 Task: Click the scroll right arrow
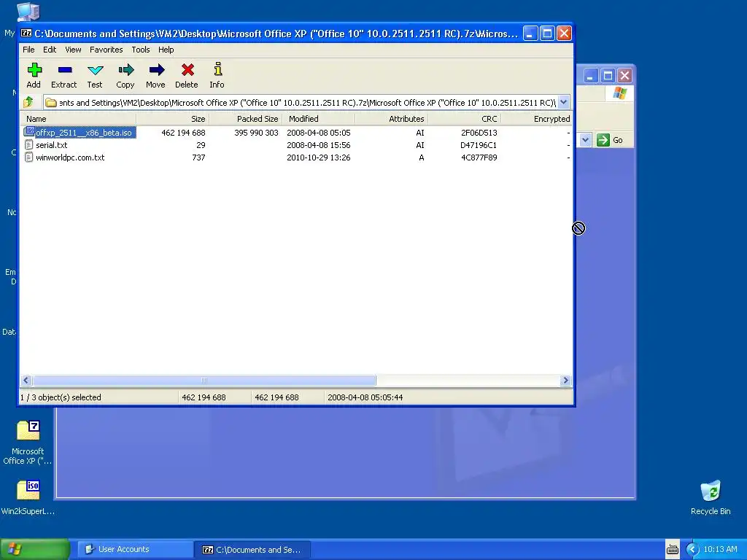565,380
